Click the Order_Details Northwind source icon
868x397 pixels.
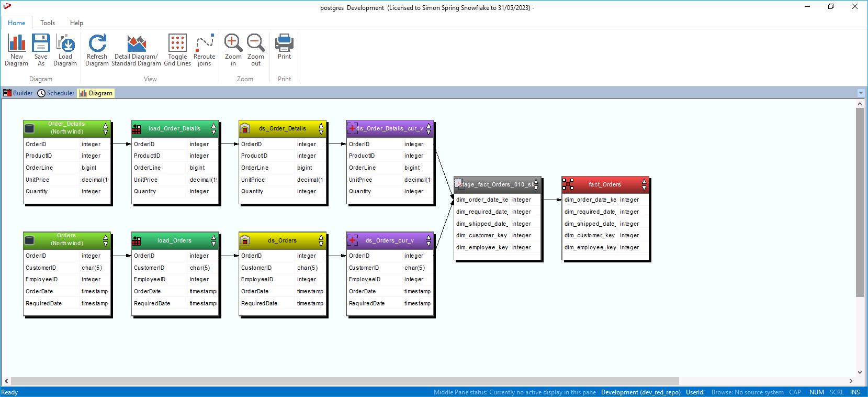coord(30,128)
